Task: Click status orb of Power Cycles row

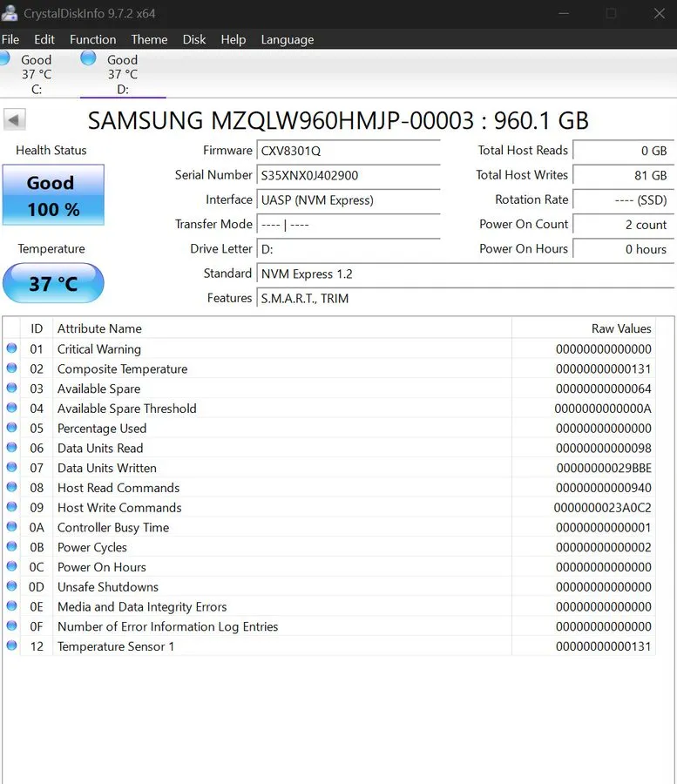Action: tap(12, 546)
